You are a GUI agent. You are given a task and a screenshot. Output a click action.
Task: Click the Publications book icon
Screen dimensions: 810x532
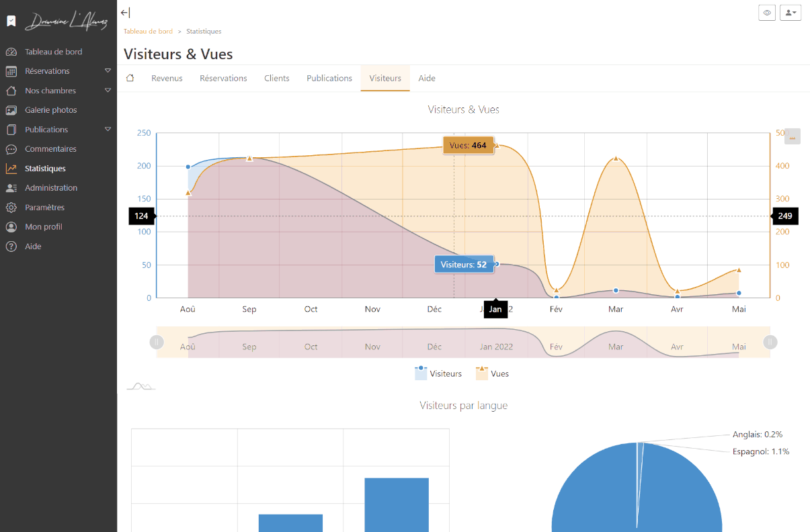coord(11,130)
